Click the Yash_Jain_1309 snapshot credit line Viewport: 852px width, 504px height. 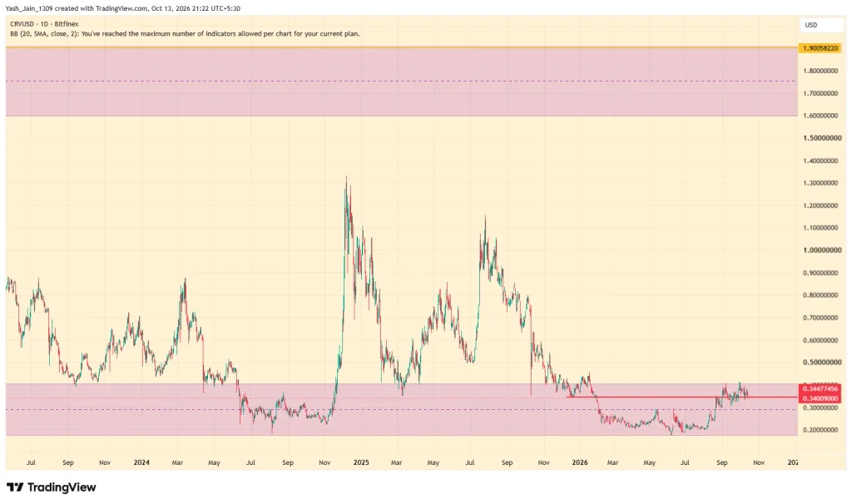[x=123, y=8]
